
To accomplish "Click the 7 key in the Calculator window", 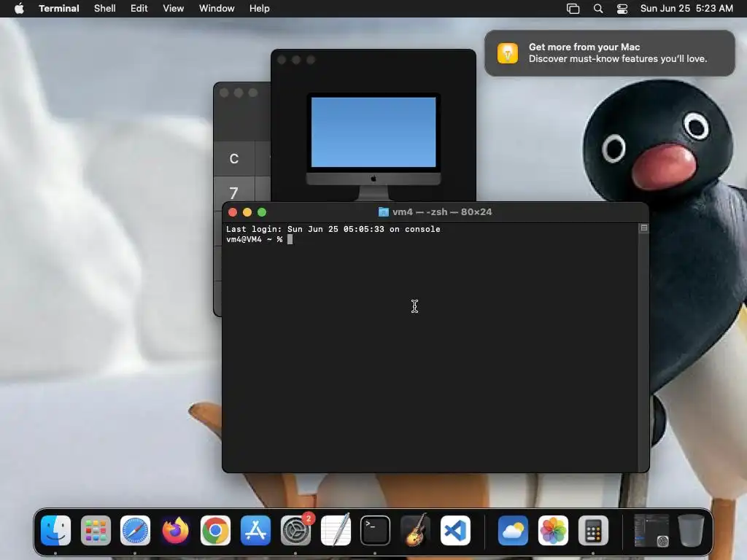I will [x=234, y=192].
